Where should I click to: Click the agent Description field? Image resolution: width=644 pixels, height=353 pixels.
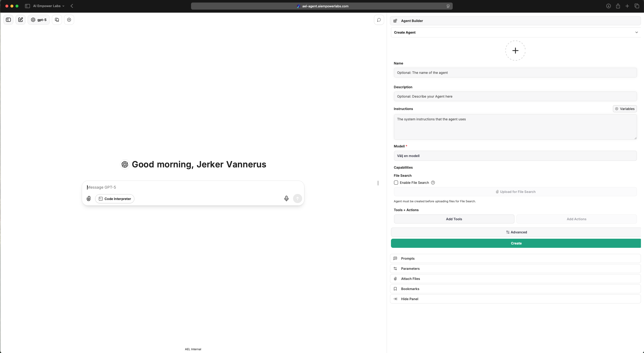click(x=515, y=96)
